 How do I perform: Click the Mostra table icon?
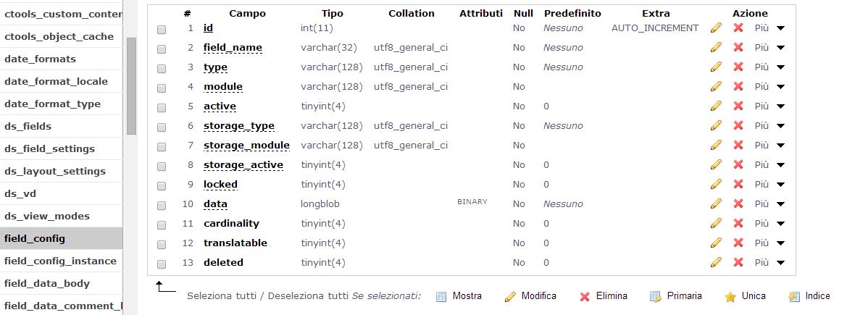[441, 297]
